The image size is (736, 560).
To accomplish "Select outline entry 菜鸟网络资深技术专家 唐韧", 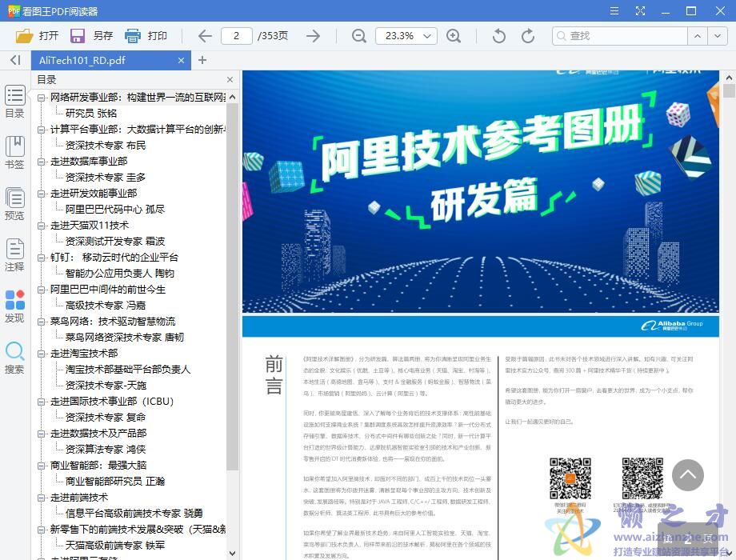I will tap(124, 337).
